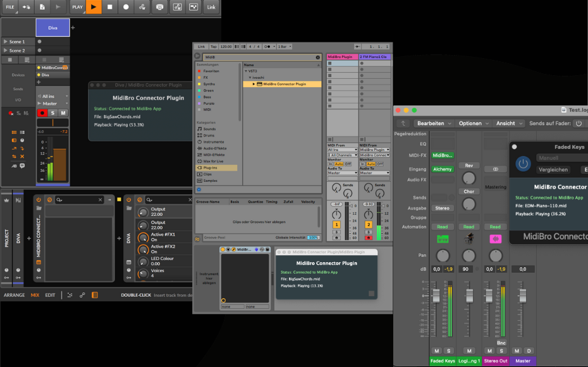
Task: Click the orange X icon in Bitwig mixer panel
Action: coord(22,156)
